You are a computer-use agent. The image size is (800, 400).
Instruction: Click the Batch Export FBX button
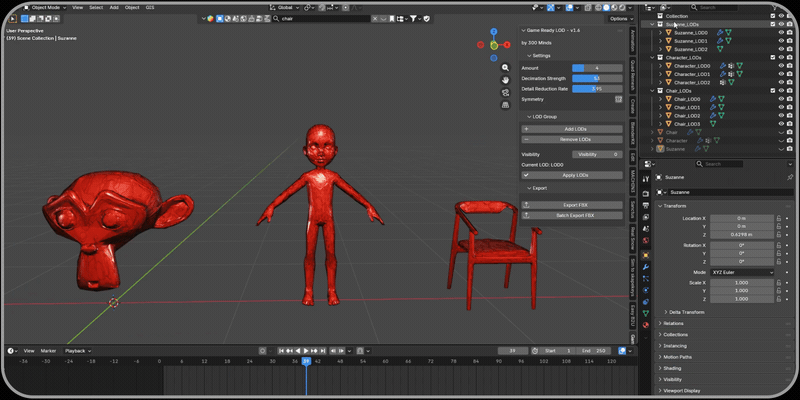(x=572, y=215)
